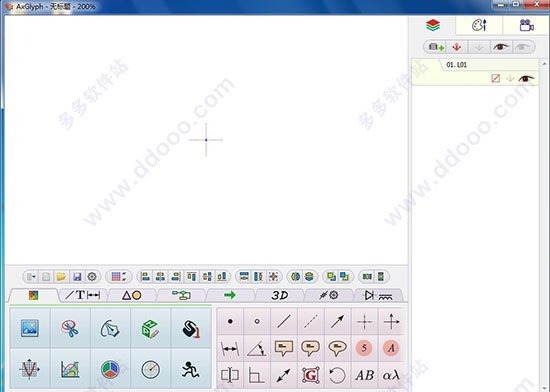Viewport: 550px width, 392px height.
Task: Click the running figure animation icon
Action: (191, 369)
